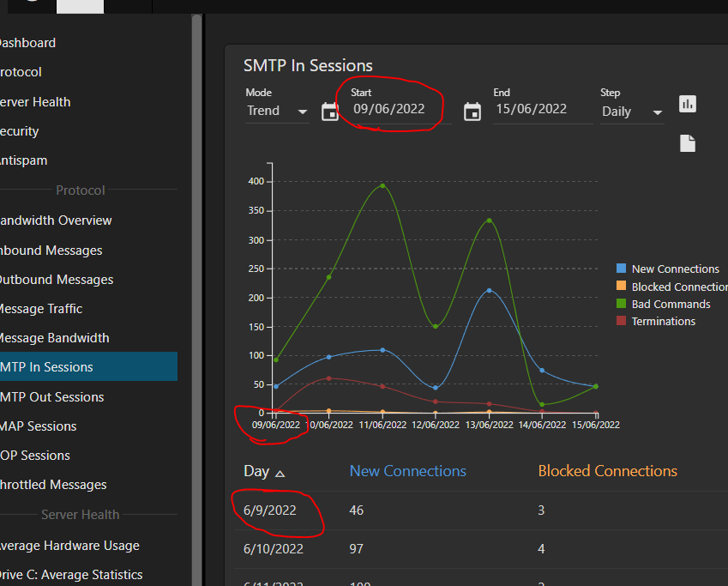Toggle ascending sort arrow beside Day
728x586 pixels.
click(280, 473)
